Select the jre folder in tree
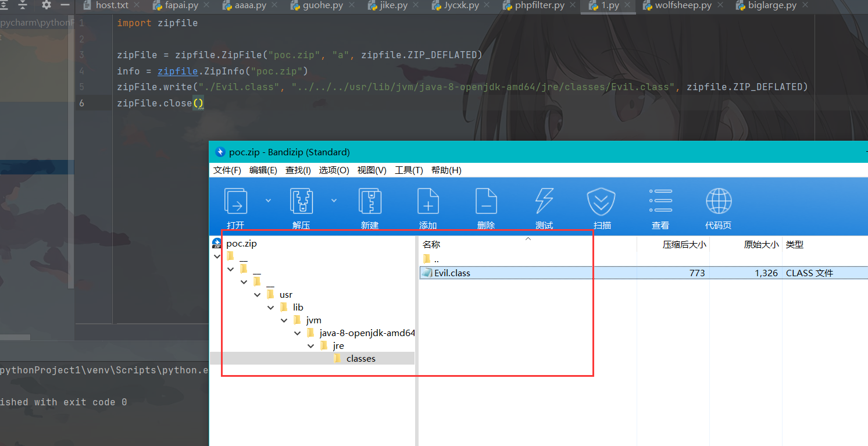 click(338, 346)
